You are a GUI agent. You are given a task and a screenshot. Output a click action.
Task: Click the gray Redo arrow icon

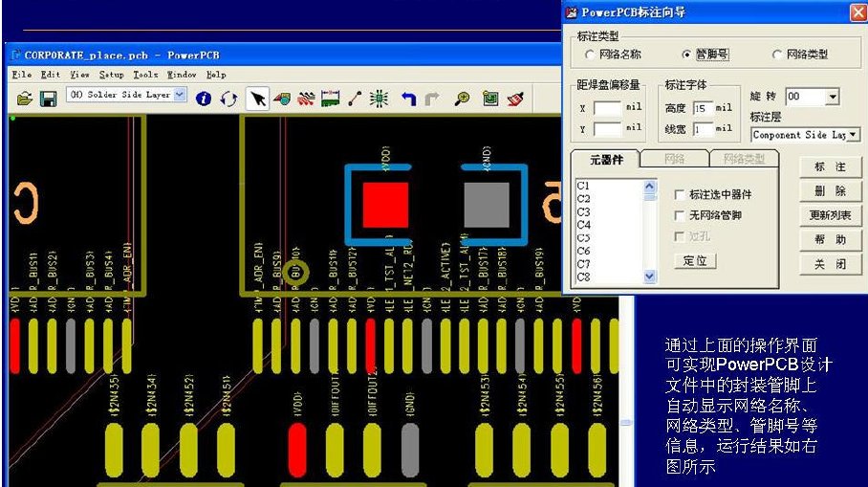point(432,99)
